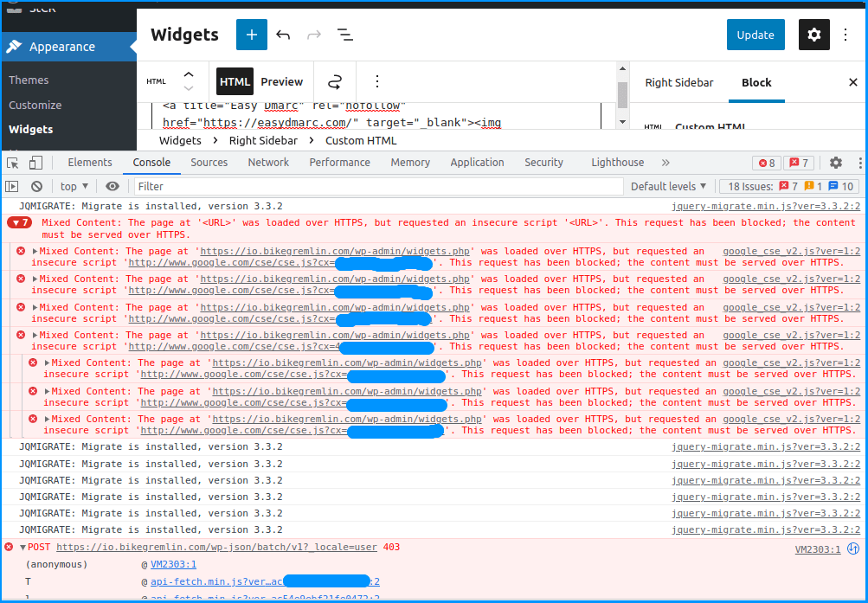Image resolution: width=868 pixels, height=603 pixels.
Task: Open Widgets submenu item
Action: point(31,130)
